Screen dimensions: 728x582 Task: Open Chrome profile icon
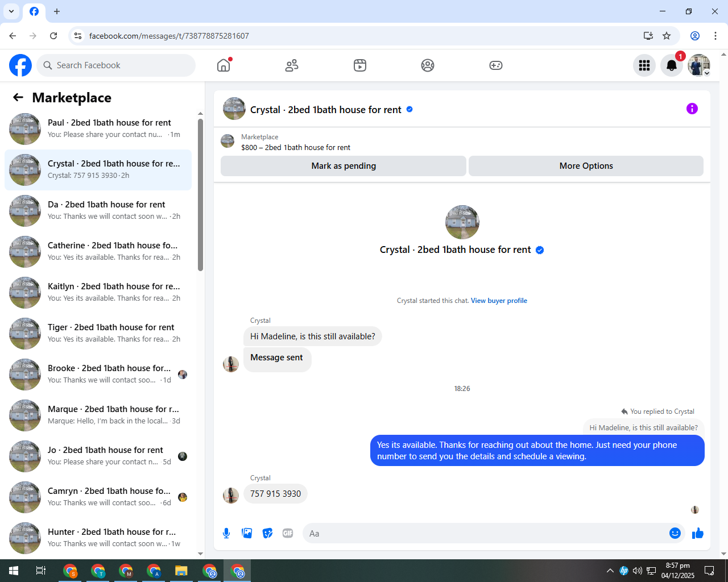(x=695, y=36)
